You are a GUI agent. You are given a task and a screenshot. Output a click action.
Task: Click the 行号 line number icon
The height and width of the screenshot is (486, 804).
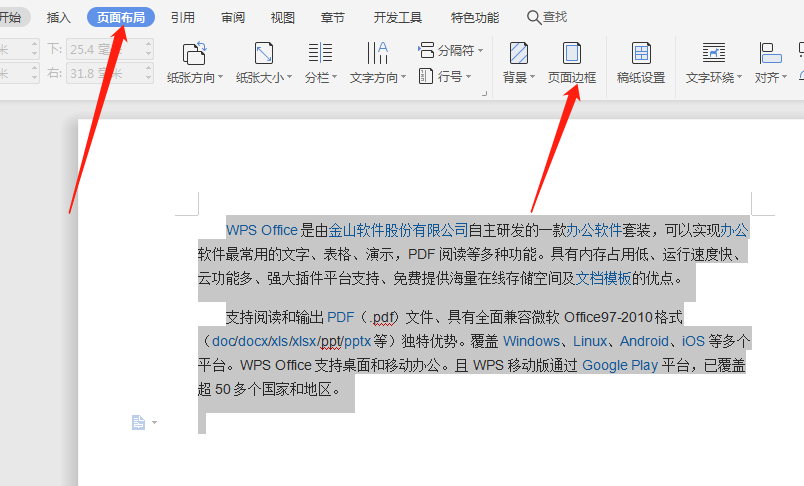pos(426,76)
